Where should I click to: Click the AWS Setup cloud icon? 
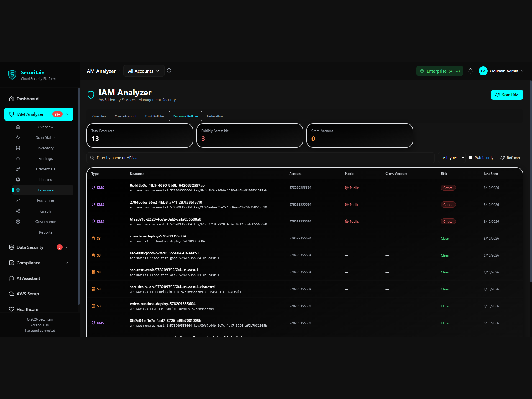point(12,294)
